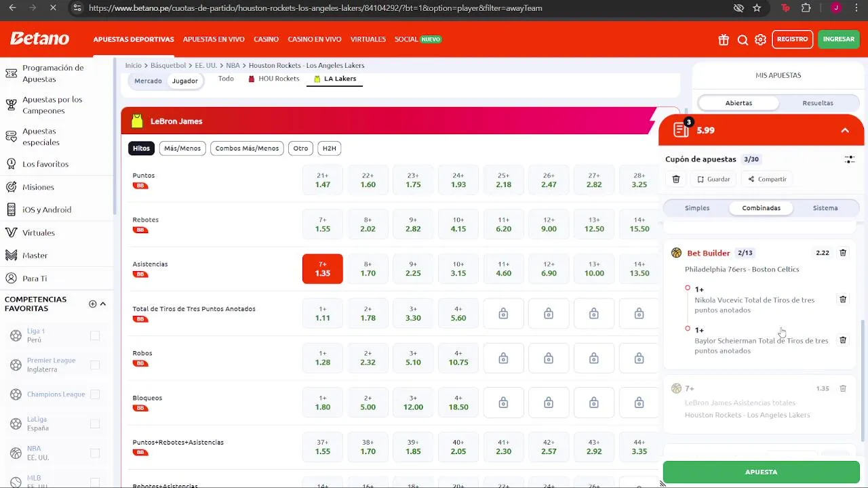Click the Programación de Apuestas sidebar icon

[11, 73]
